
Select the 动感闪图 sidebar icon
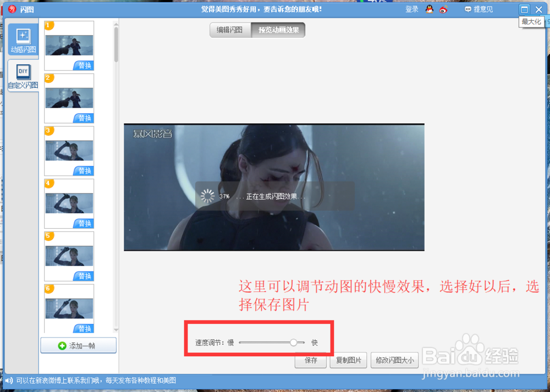pos(23,40)
